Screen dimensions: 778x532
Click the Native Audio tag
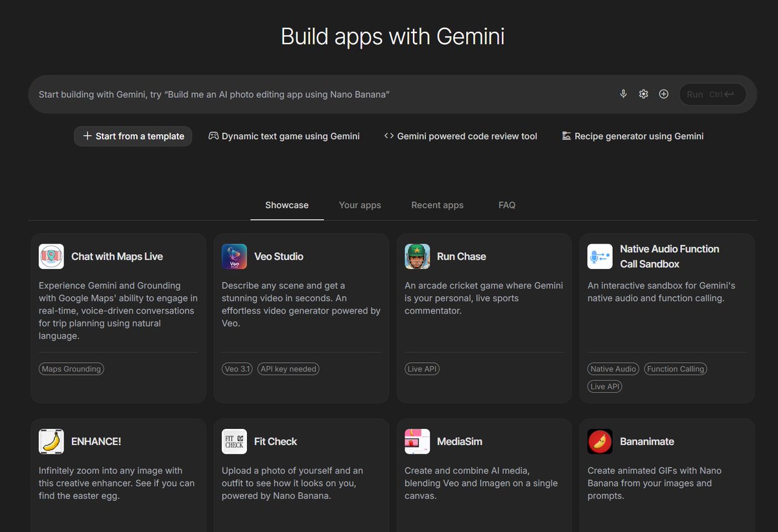click(x=613, y=369)
